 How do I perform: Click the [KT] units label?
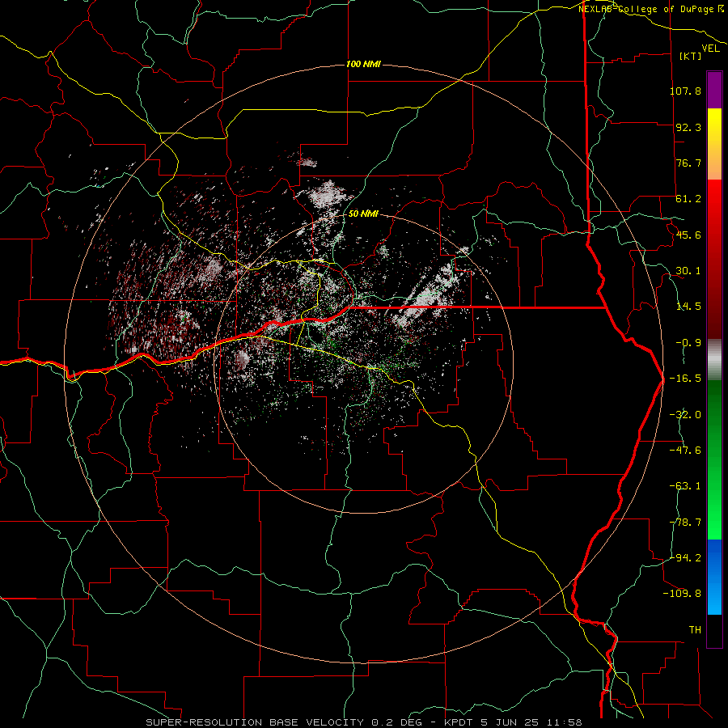pyautogui.click(x=691, y=56)
